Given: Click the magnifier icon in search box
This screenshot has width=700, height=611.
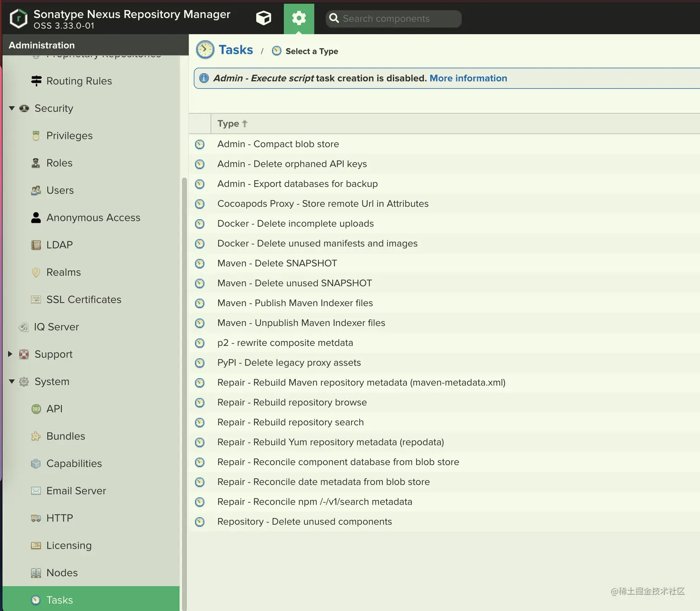Looking at the screenshot, I should point(334,19).
